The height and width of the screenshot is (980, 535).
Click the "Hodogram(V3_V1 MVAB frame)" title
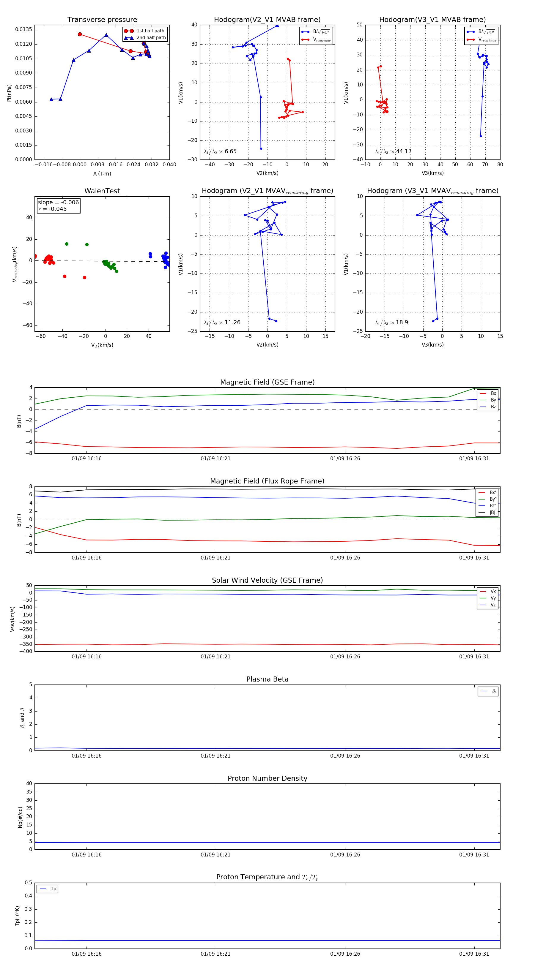432,20
